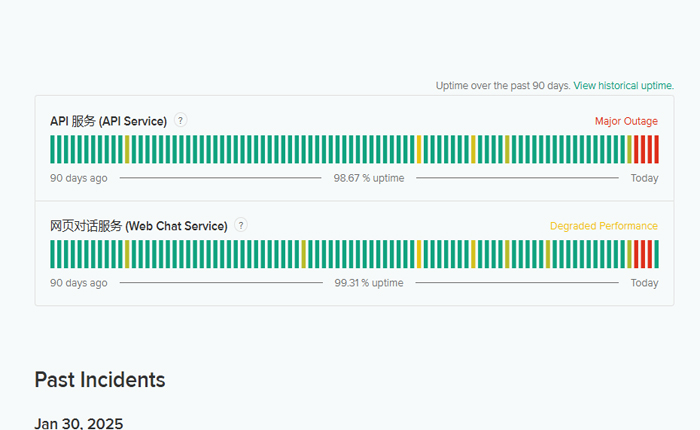Click the first yellow bar in Web Chat row
The width and height of the screenshot is (700, 430).
coord(127,254)
